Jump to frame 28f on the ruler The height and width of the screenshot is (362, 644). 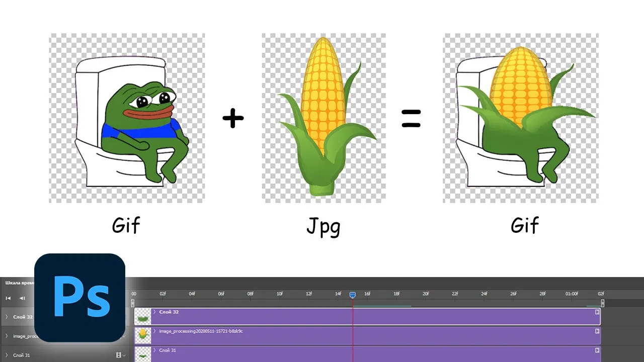tap(542, 294)
